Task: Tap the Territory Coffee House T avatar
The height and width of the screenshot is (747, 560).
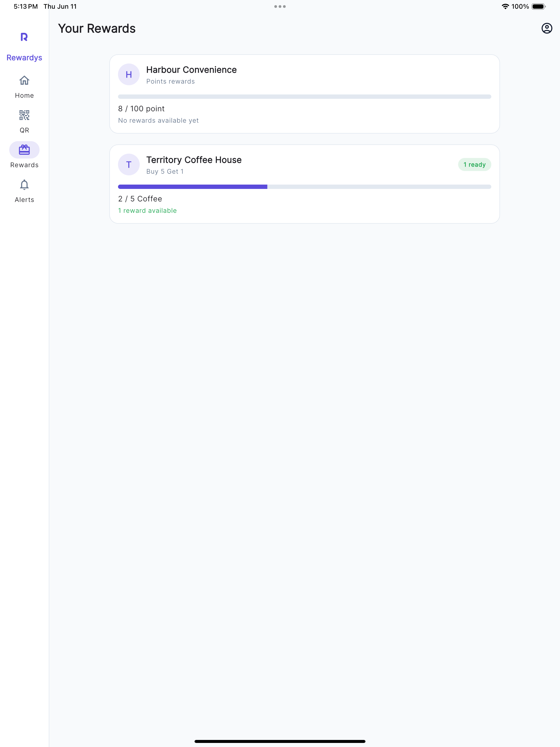Action: 129,164
